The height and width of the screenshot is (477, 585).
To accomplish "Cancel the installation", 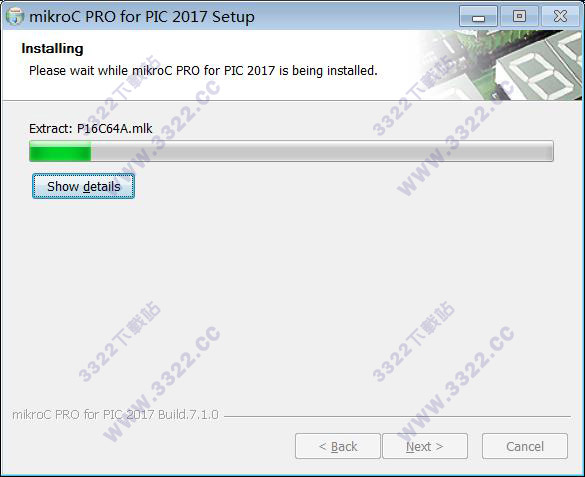I will pyautogui.click(x=525, y=446).
